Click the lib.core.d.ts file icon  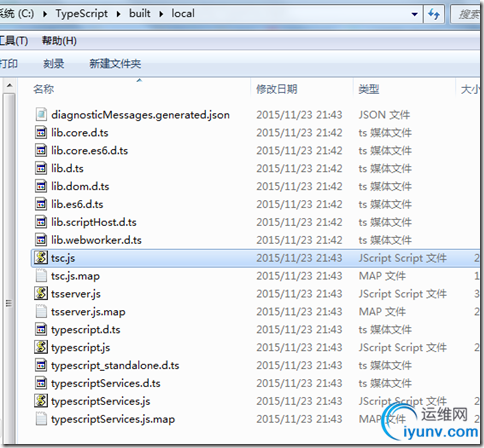click(x=41, y=132)
